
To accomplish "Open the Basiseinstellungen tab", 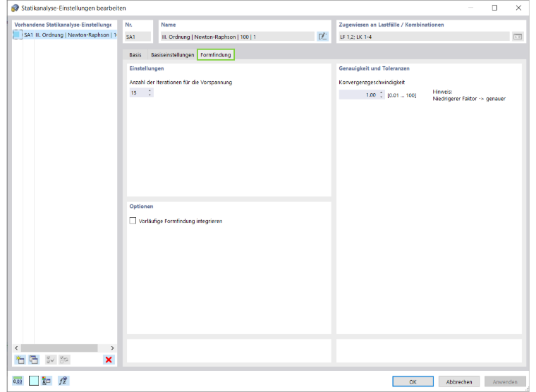I will [172, 55].
